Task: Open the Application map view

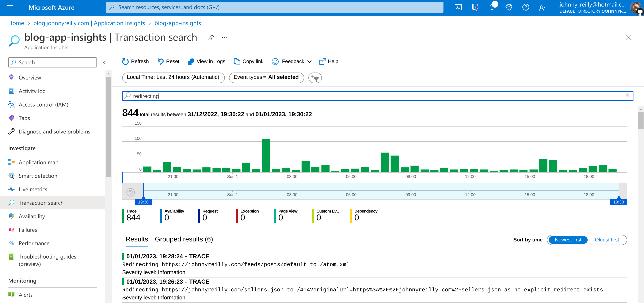Action: [38, 162]
